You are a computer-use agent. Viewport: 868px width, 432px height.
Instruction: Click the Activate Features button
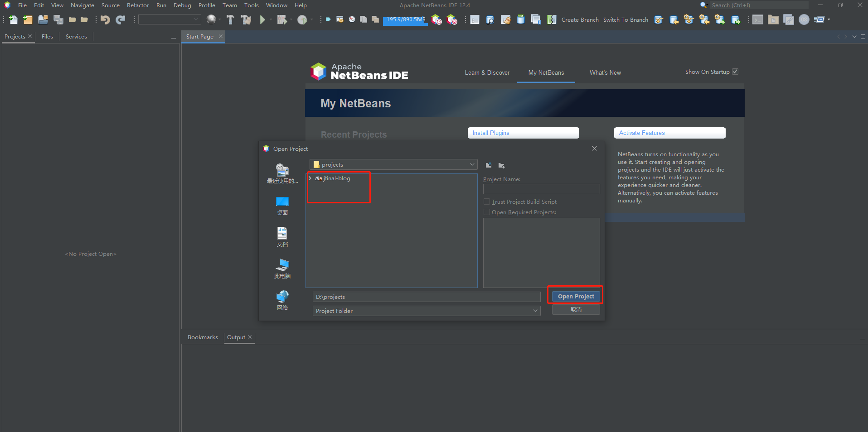pos(669,133)
